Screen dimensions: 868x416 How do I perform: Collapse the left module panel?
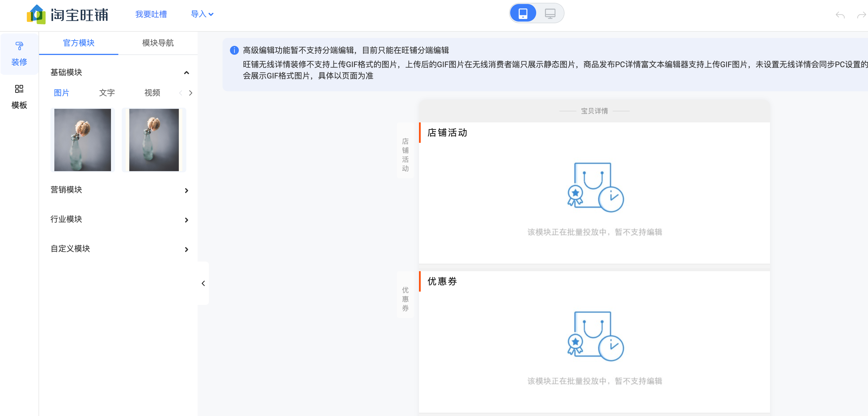click(x=203, y=283)
